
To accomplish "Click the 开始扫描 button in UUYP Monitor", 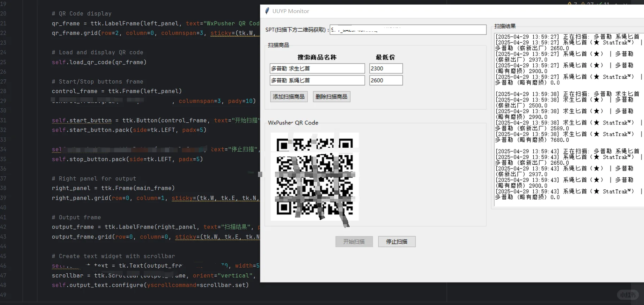I will click(354, 242).
